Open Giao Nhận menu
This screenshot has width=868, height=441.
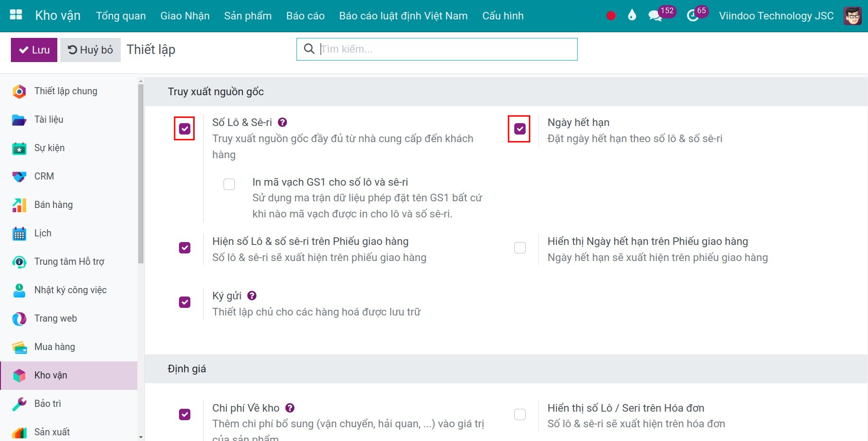(185, 16)
